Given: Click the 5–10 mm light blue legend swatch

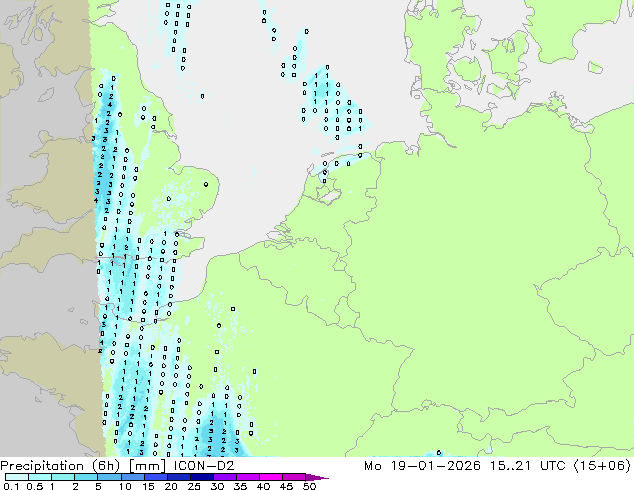Looking at the screenshot, I should point(109,477).
